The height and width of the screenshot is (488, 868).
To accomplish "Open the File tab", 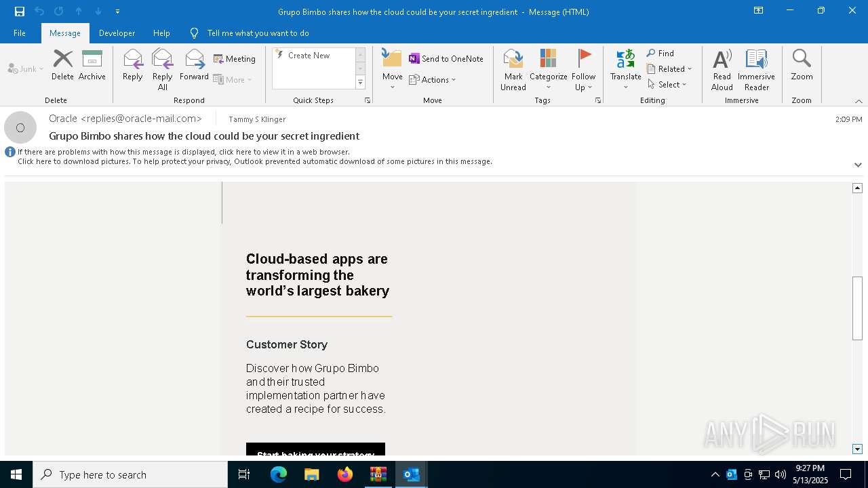I will click(x=20, y=33).
